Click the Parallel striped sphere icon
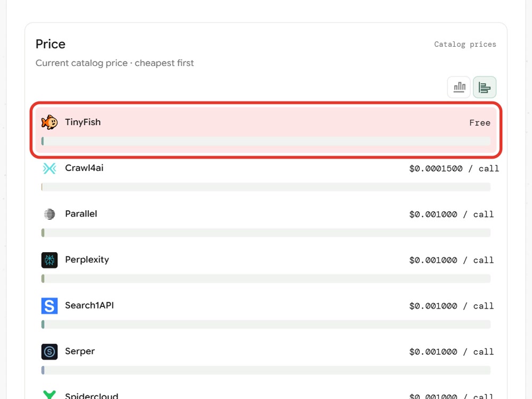This screenshot has width=532, height=399. click(x=49, y=214)
